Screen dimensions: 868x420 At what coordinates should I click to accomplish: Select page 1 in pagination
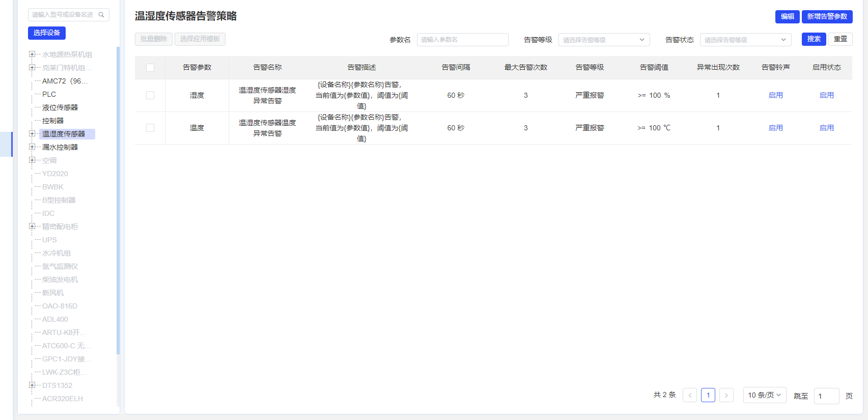coord(708,395)
